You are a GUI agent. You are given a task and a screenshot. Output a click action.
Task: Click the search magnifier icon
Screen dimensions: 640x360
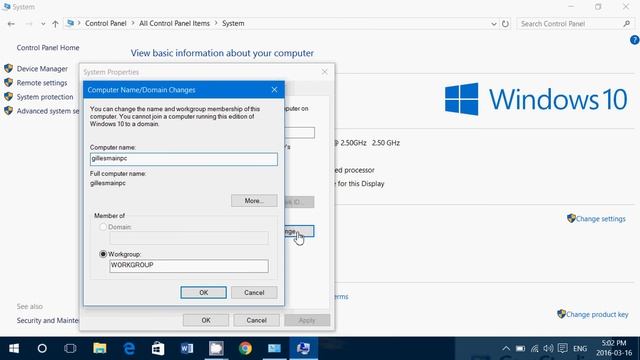coord(627,24)
